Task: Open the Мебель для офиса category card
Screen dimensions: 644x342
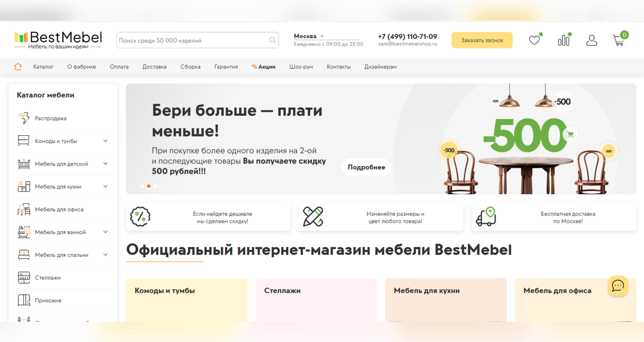Action: point(576,300)
